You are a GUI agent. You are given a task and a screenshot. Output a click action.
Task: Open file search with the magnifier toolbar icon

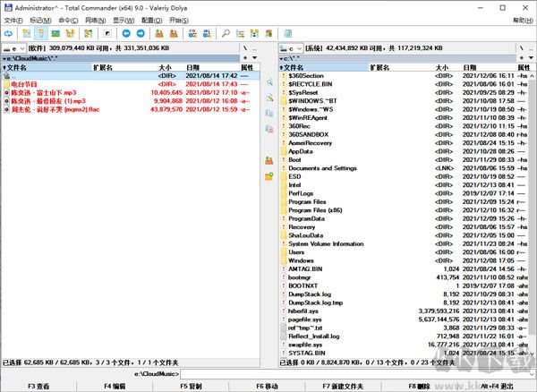pos(226,33)
